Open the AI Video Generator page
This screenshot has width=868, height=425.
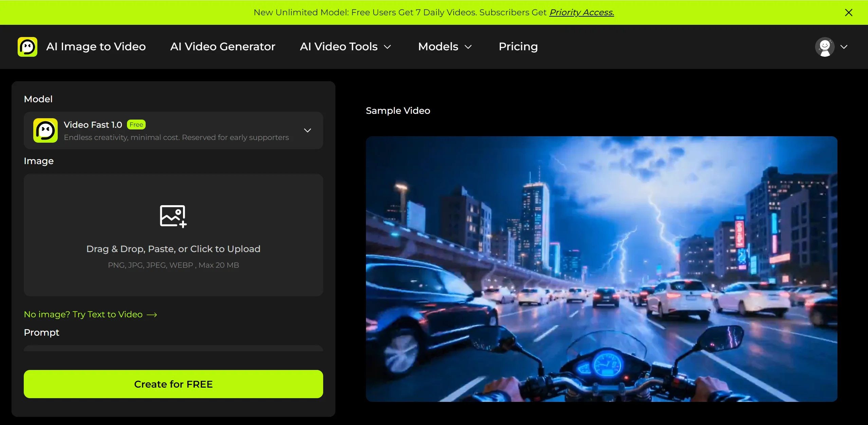(x=223, y=47)
